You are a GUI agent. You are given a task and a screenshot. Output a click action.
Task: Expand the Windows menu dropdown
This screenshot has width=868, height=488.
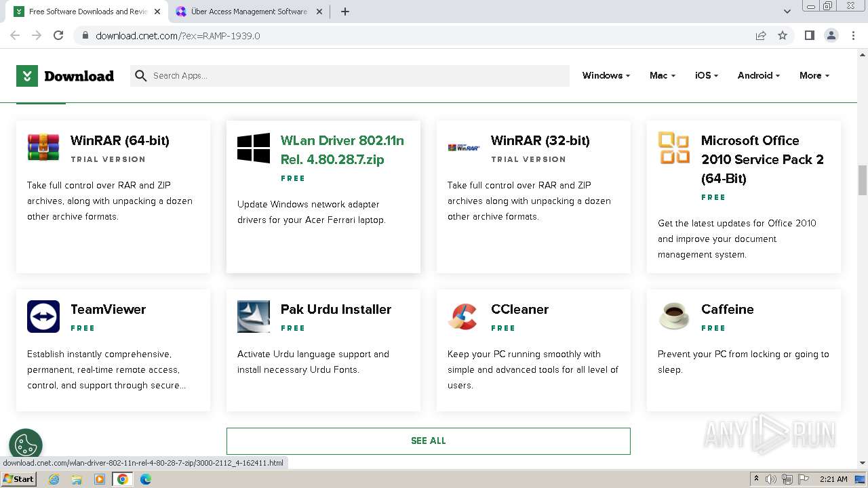(606, 75)
